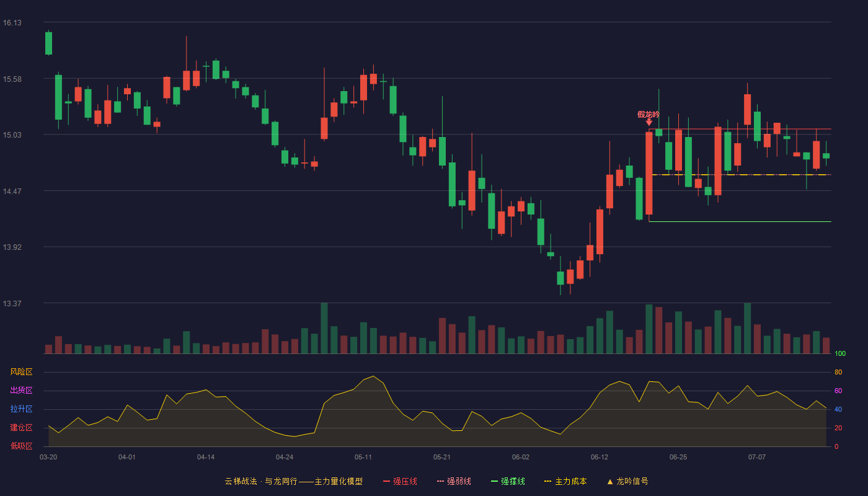Click the red 假龙吟 arrow marker
The width and height of the screenshot is (868, 496).
(x=649, y=122)
